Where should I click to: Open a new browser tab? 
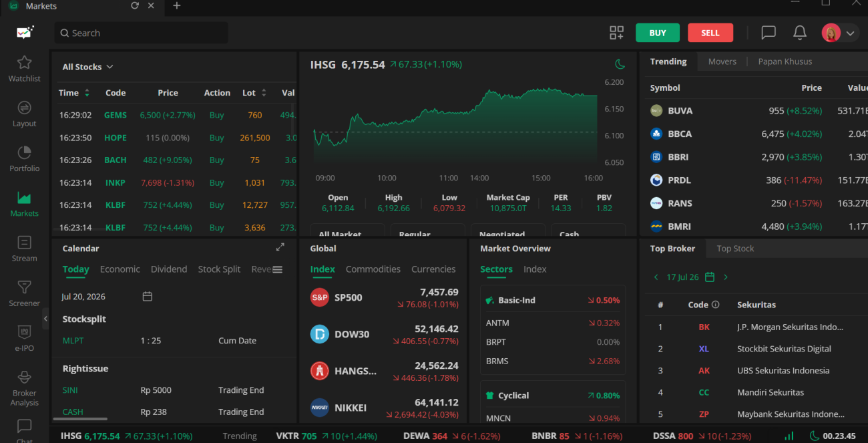[177, 5]
